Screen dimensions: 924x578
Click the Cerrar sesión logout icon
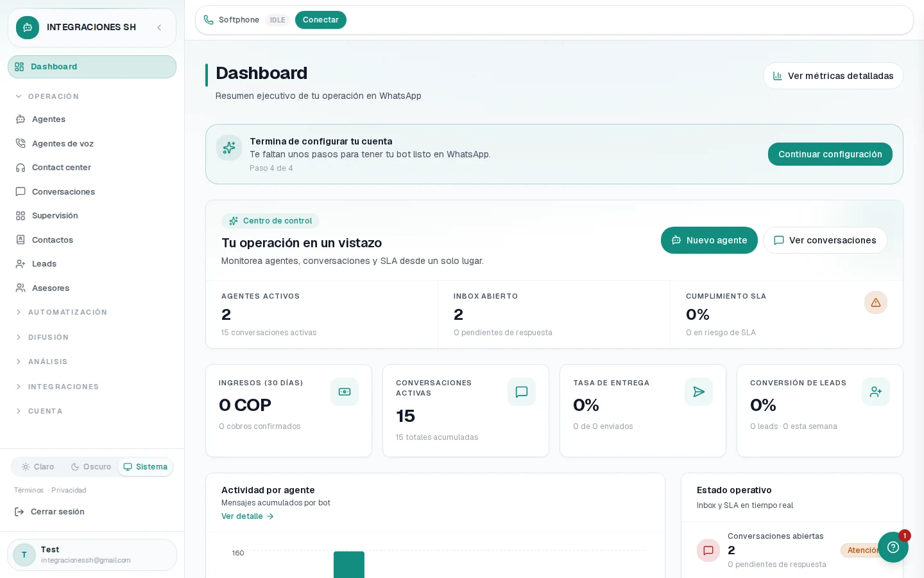(x=19, y=512)
